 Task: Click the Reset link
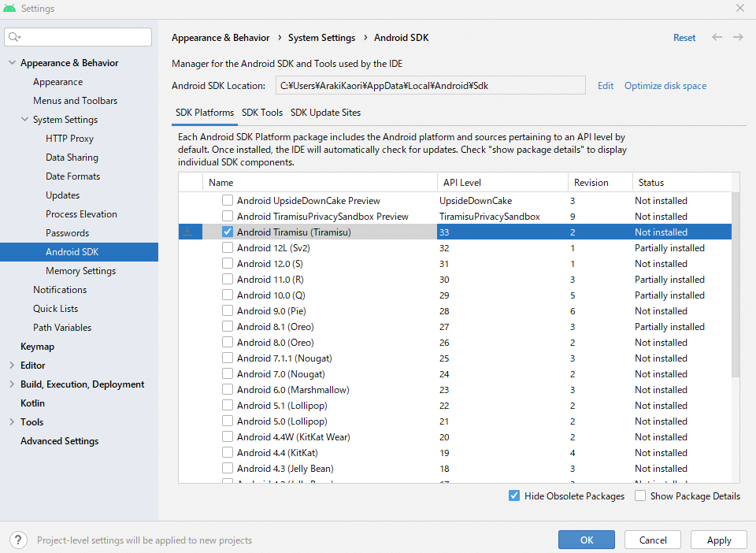684,38
